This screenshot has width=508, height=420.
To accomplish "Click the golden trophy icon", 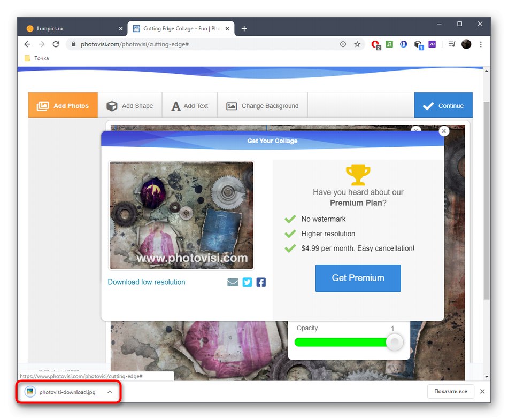I will (358, 175).
